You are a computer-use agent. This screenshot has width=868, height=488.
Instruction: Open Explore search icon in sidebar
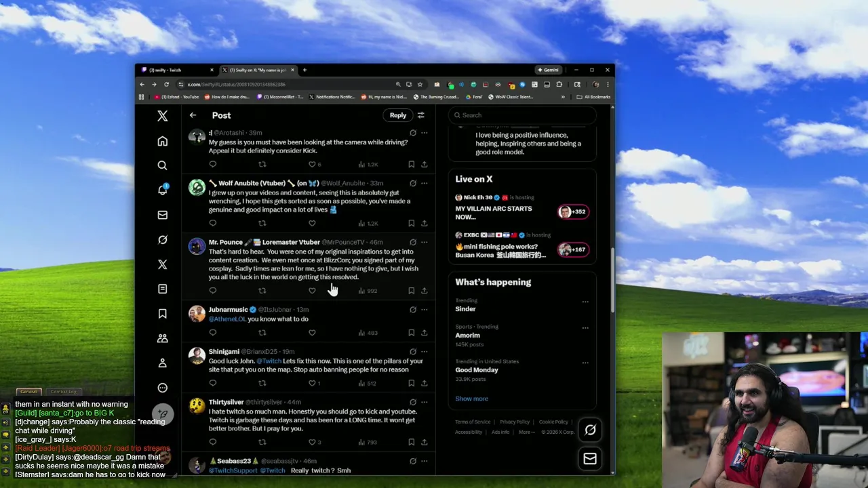[162, 165]
